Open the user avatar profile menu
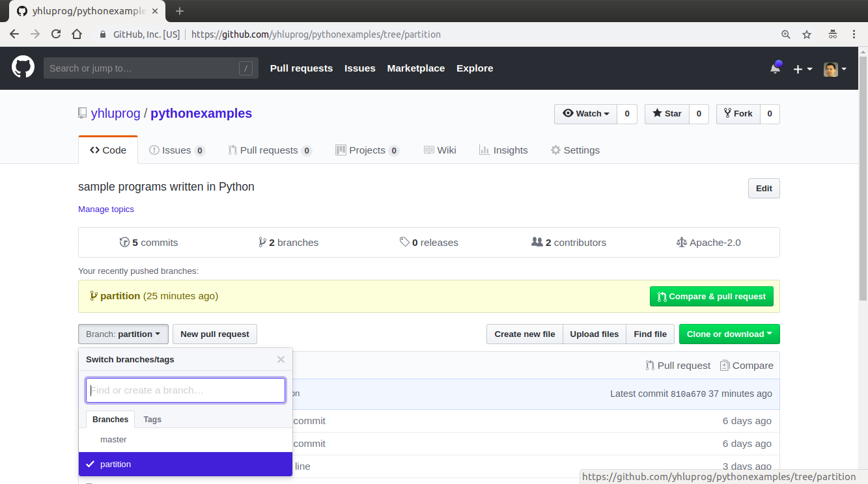Image resolution: width=868 pixels, height=484 pixels. 835,68
